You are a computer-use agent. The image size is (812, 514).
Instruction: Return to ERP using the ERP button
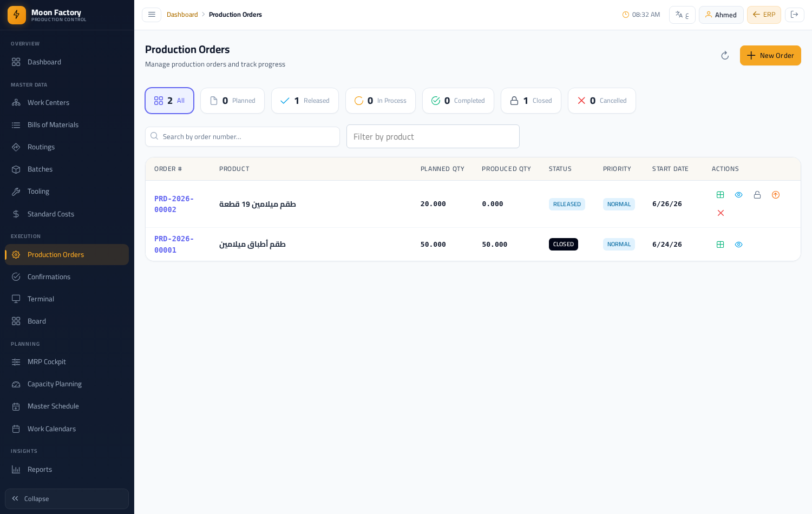coord(764,15)
